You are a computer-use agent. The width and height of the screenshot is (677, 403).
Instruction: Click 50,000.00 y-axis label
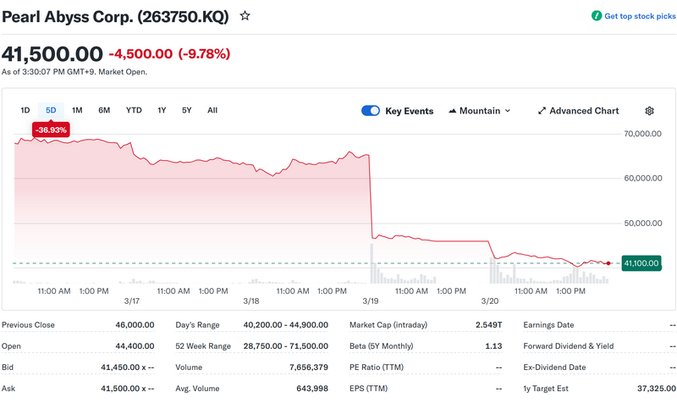[643, 223]
